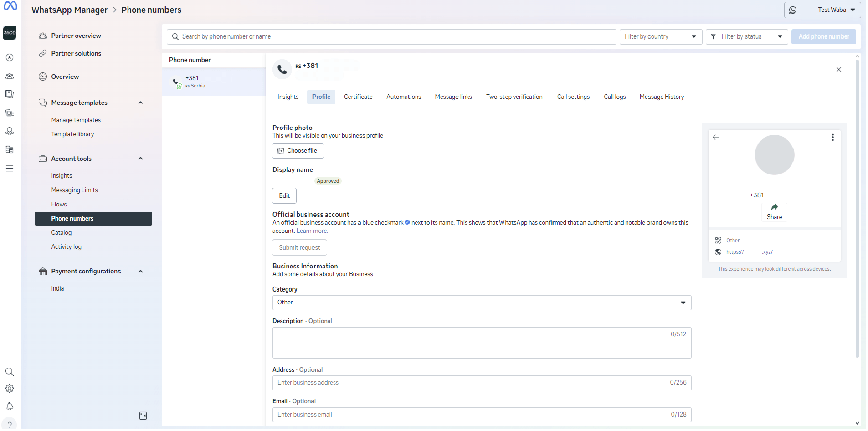Select the Profile tab
This screenshot has height=431, width=868.
[321, 97]
